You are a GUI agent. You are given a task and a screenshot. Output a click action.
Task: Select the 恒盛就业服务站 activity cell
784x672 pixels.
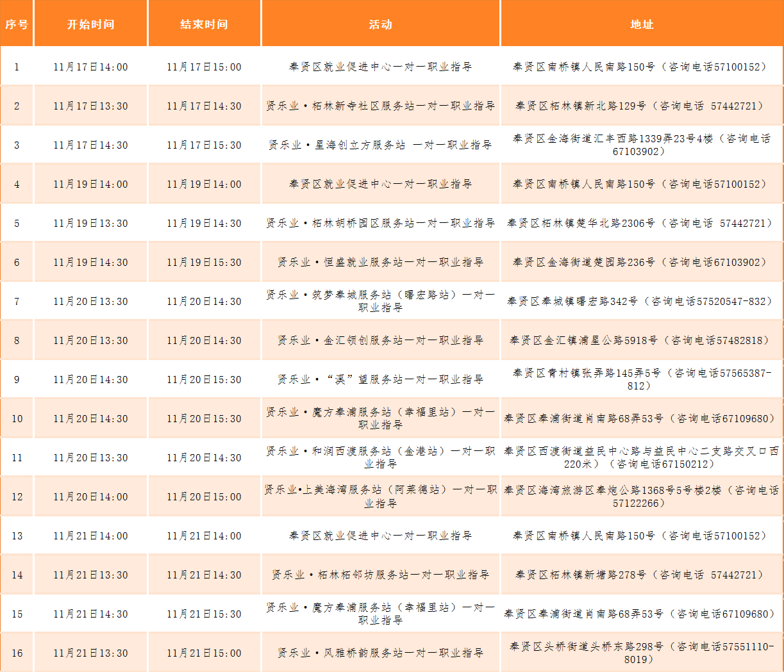pyautogui.click(x=380, y=262)
